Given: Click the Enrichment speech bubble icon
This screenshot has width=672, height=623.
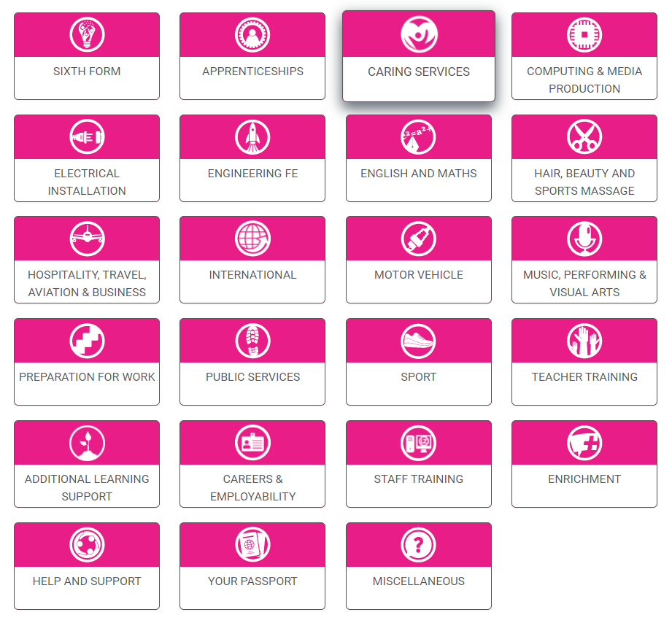Looking at the screenshot, I should click(584, 443).
